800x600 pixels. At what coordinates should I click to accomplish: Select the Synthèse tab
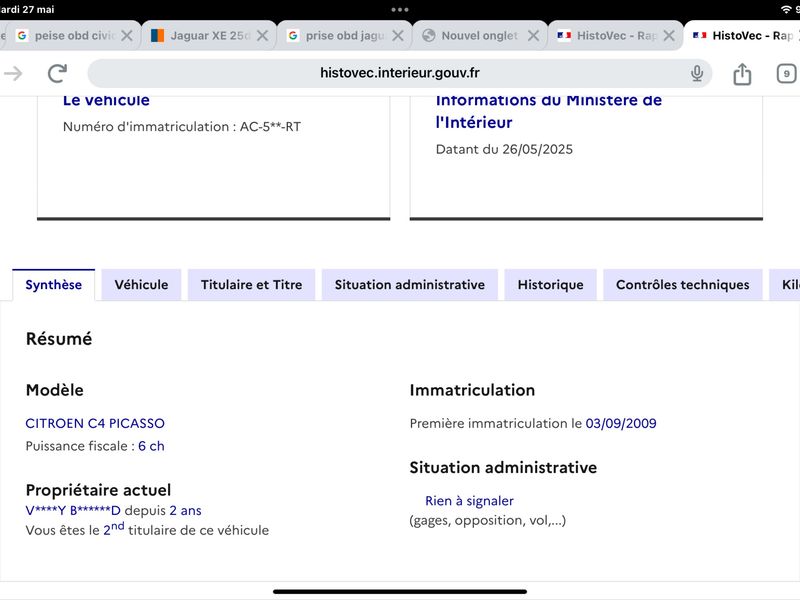[x=54, y=285]
